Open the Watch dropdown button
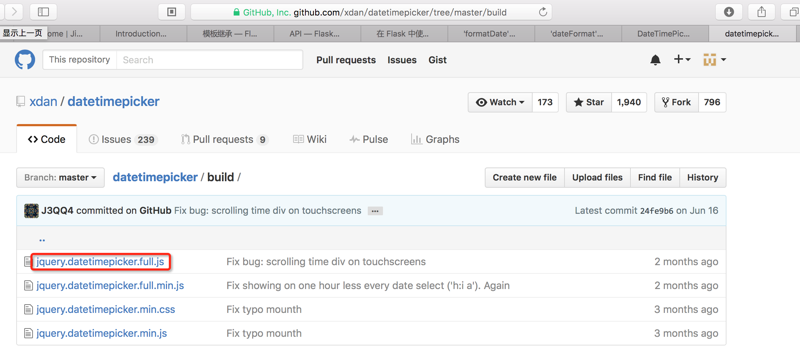 pos(500,102)
